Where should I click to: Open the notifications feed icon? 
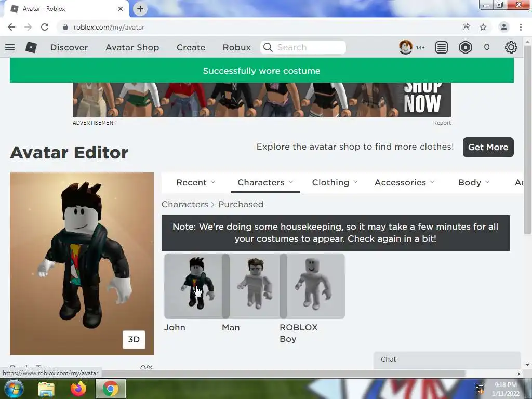click(442, 47)
